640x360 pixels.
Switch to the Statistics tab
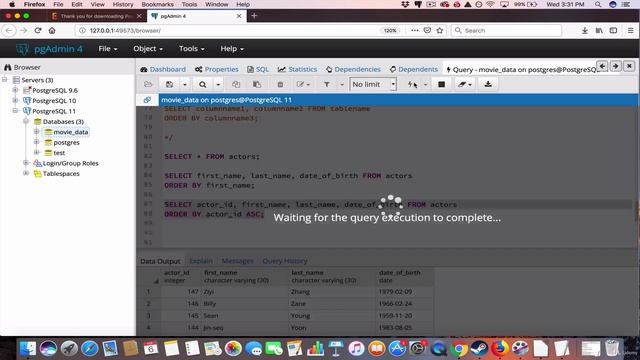point(297,69)
